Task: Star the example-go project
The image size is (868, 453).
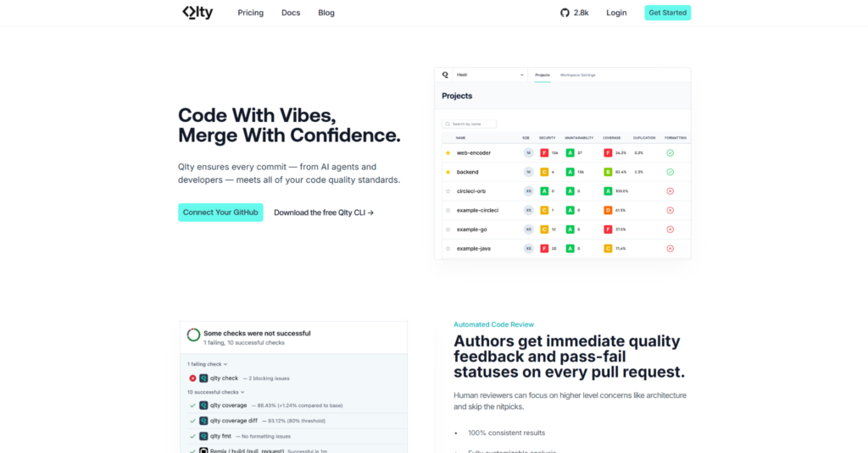Action: tap(448, 229)
